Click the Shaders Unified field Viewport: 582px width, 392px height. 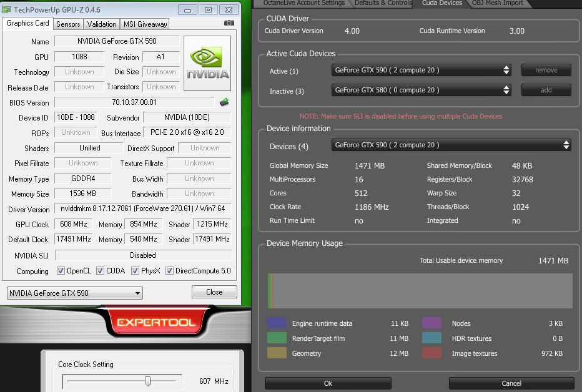point(89,147)
